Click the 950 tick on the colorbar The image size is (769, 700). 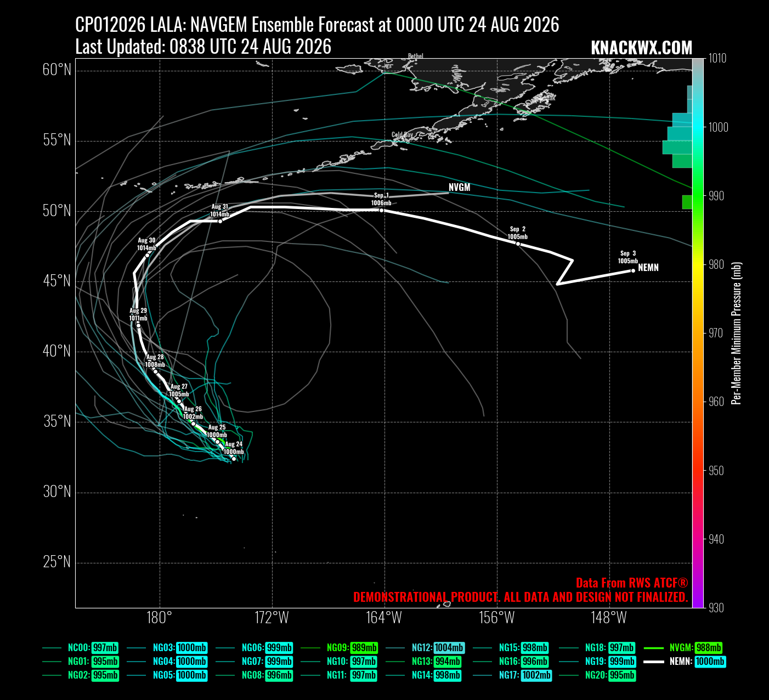point(716,471)
